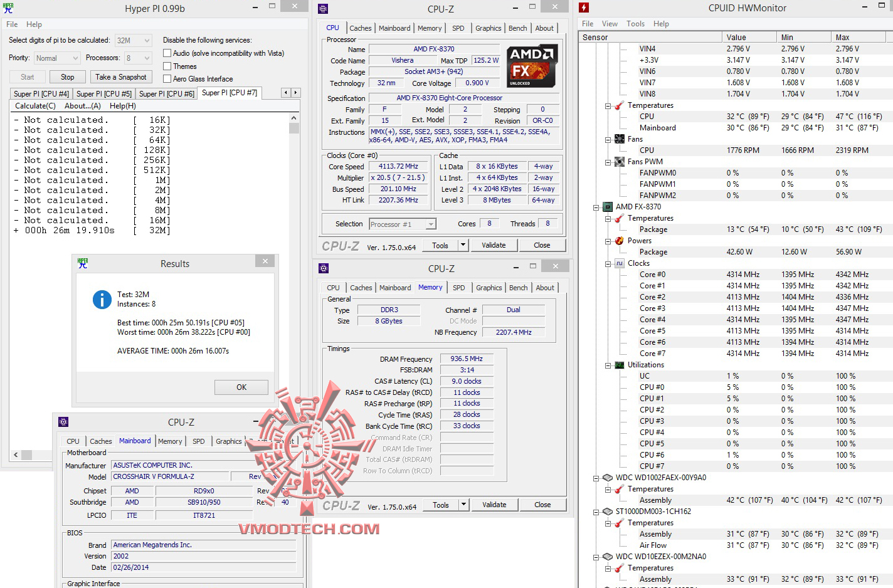Click the AMD FX-8370 chip icon in HWMonitor

click(608, 207)
